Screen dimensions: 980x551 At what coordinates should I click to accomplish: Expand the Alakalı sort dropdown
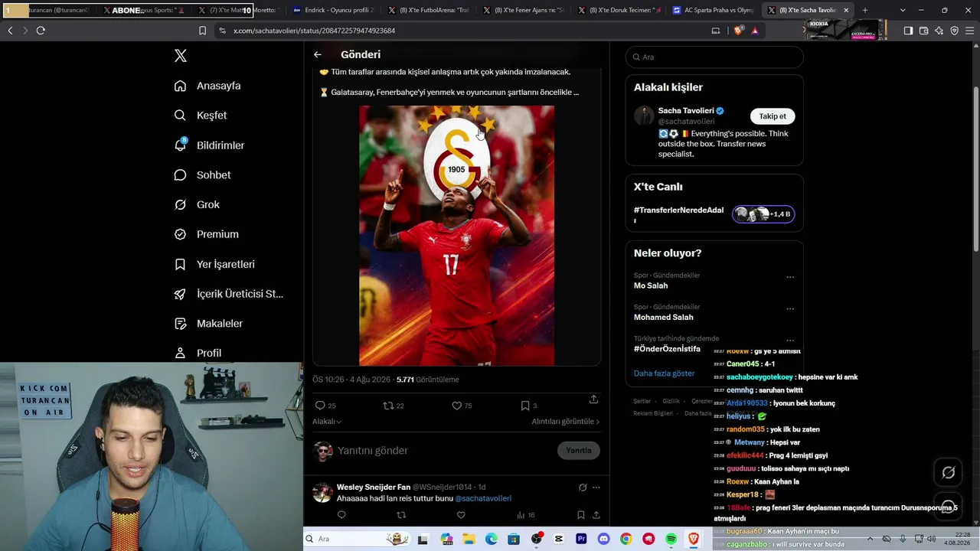pos(327,422)
